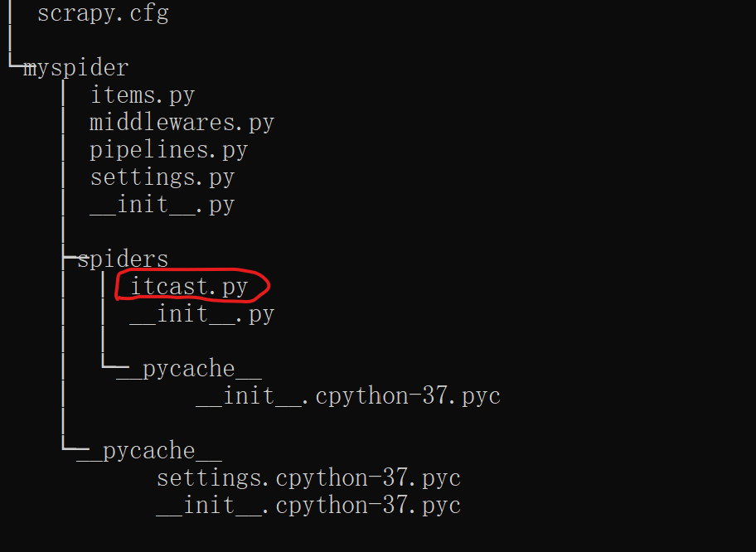This screenshot has height=552, width=756.
Task: Select the pipelines.py file
Action: click(x=168, y=149)
